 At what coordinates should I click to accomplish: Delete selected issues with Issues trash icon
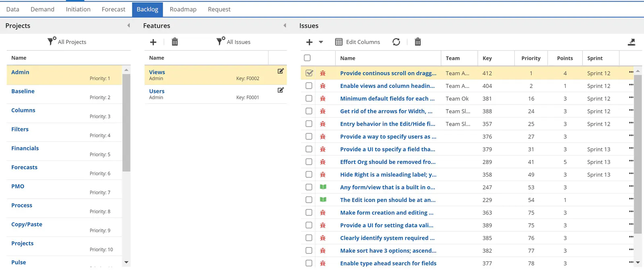click(x=418, y=42)
